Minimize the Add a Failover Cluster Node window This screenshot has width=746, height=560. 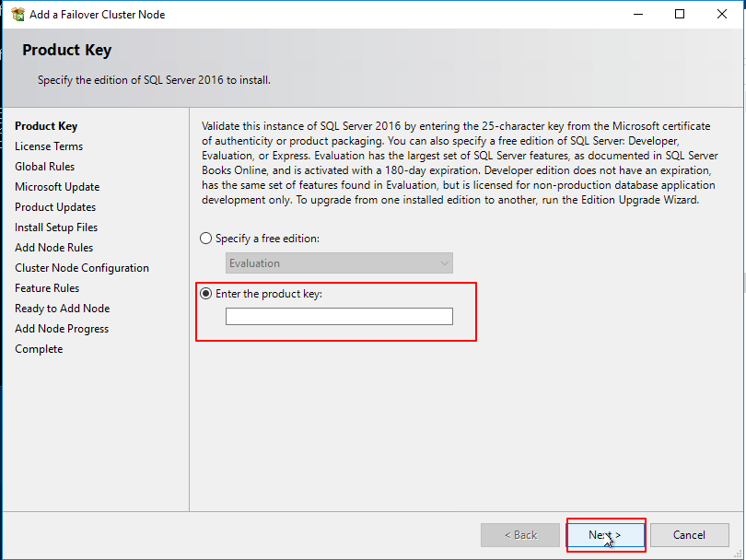[638, 14]
